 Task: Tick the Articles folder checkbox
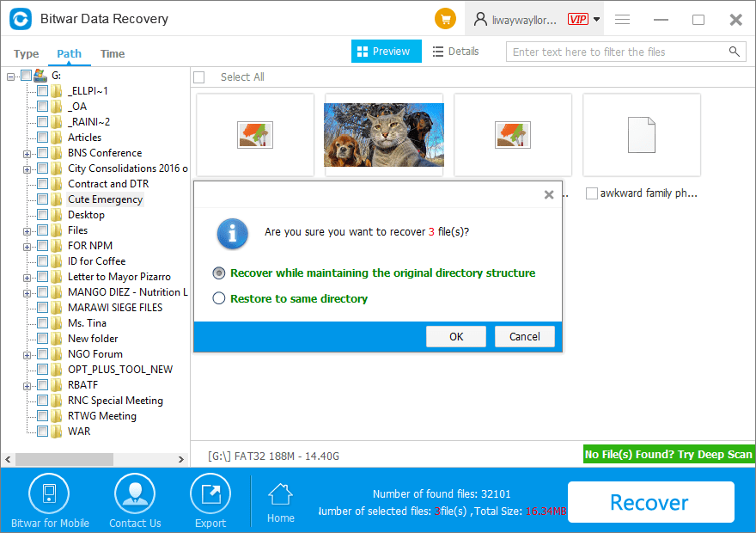coord(42,138)
